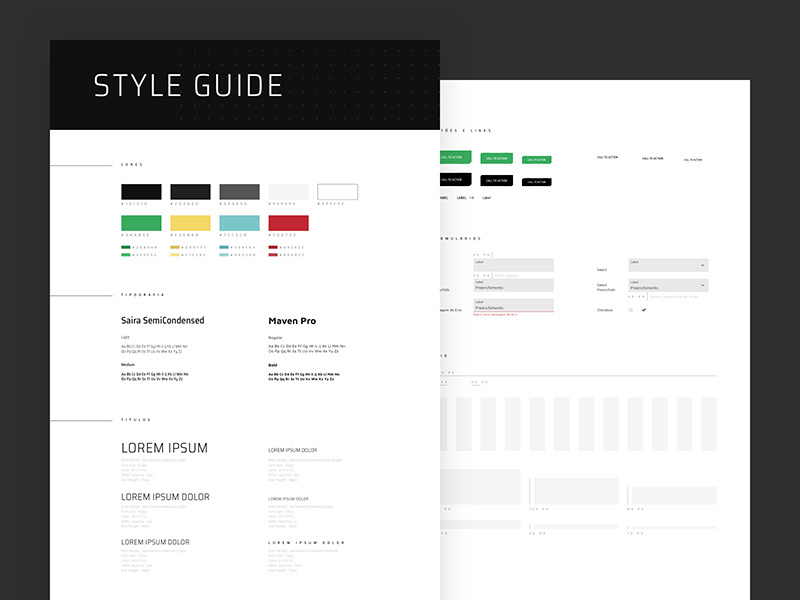The width and height of the screenshot is (800, 600).
Task: Focus the input field with red error line
Action: [514, 305]
